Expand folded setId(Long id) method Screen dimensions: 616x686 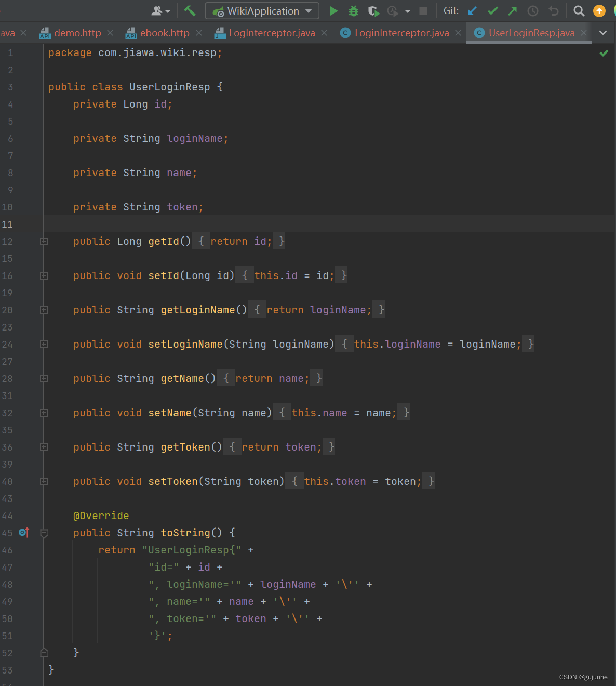pyautogui.click(x=44, y=275)
